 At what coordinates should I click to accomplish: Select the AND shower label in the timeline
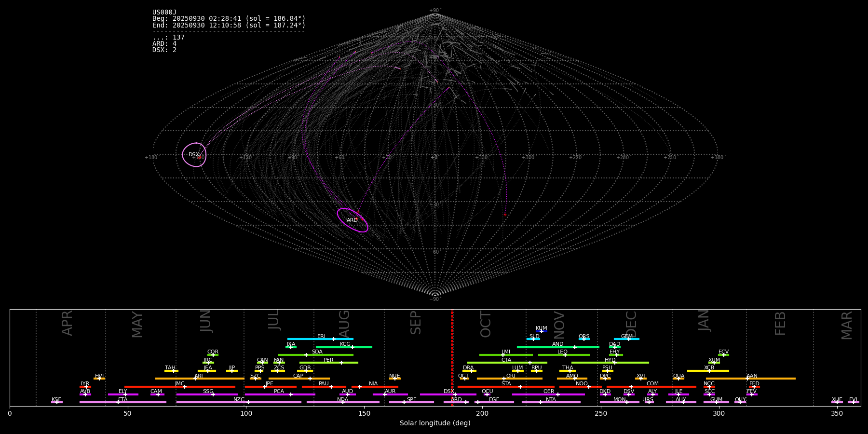point(558,344)
